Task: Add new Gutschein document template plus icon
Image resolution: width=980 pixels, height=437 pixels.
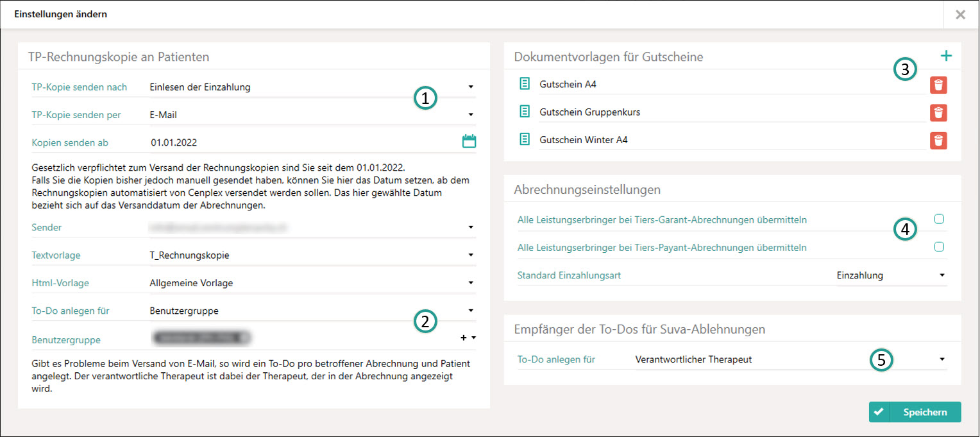Action: 946,56
